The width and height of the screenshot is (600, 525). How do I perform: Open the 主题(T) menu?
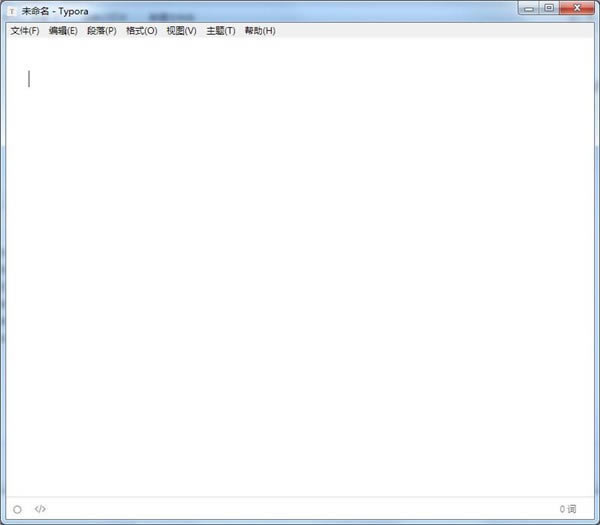point(221,31)
